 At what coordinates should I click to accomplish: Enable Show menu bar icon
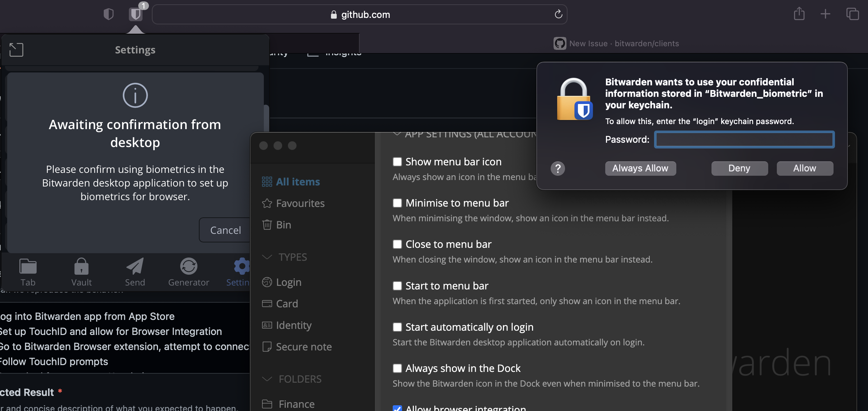pos(397,161)
